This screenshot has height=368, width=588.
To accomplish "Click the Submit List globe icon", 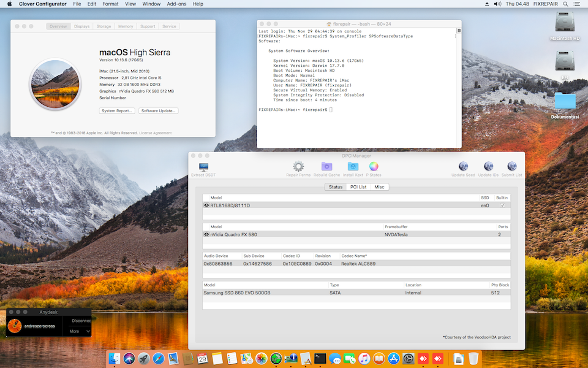I will pyautogui.click(x=511, y=166).
